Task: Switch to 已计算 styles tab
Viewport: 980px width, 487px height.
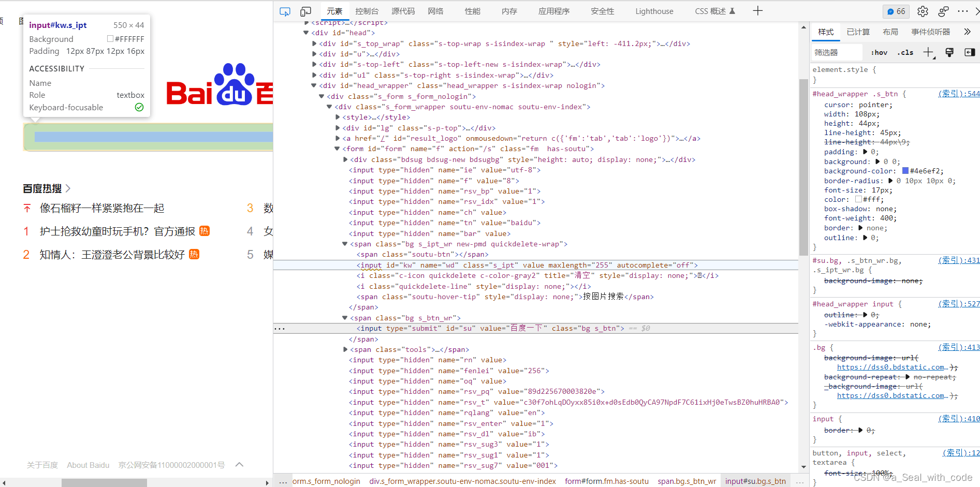Action: 858,32
